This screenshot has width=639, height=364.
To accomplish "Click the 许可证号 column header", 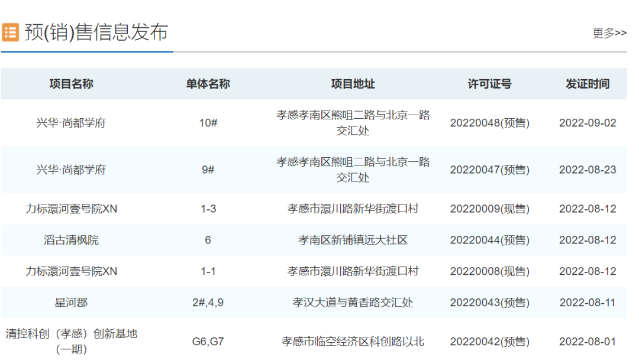I will 489,84.
